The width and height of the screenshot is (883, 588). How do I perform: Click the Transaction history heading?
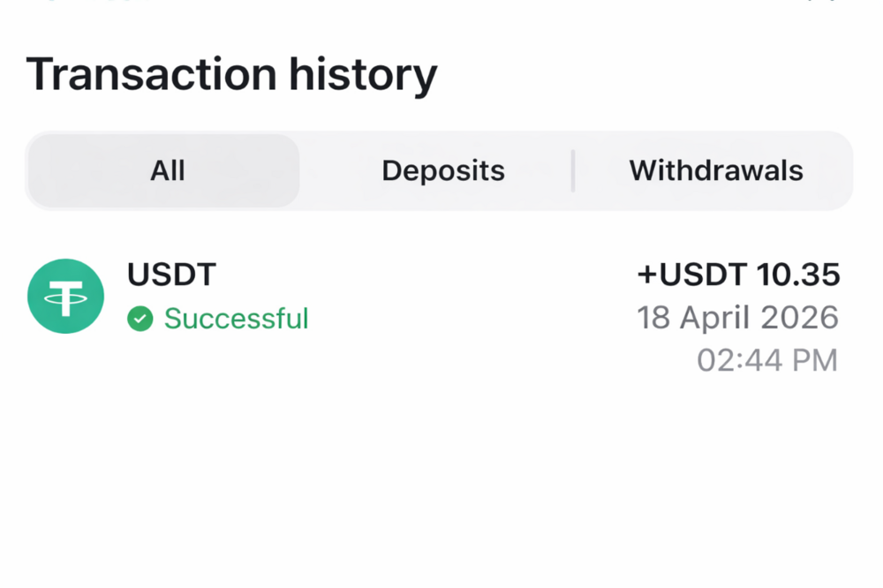click(x=231, y=75)
